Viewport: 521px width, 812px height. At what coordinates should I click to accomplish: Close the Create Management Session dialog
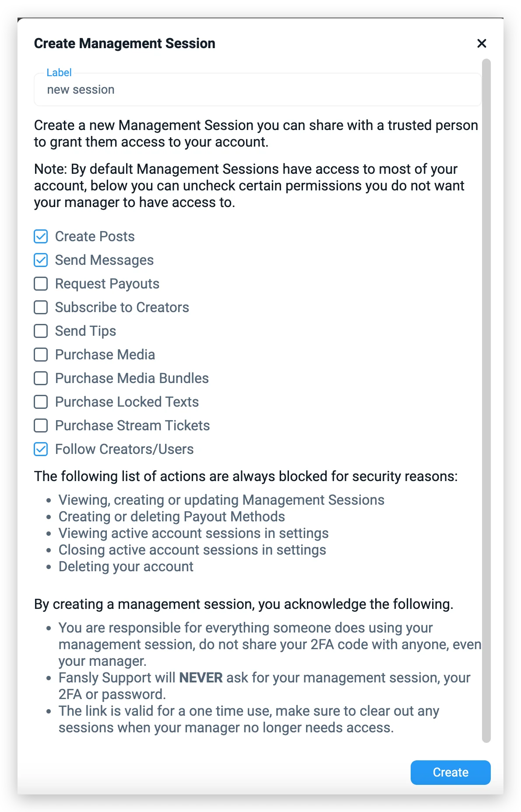point(482,43)
